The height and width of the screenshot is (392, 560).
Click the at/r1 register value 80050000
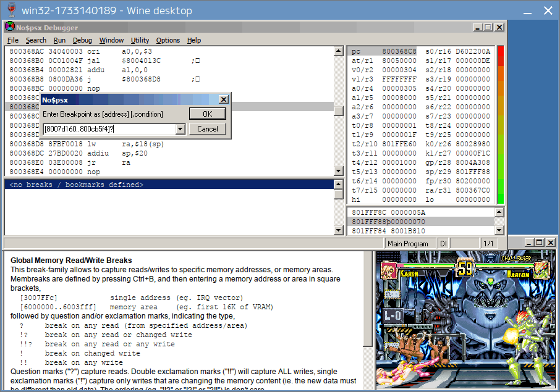(x=399, y=60)
